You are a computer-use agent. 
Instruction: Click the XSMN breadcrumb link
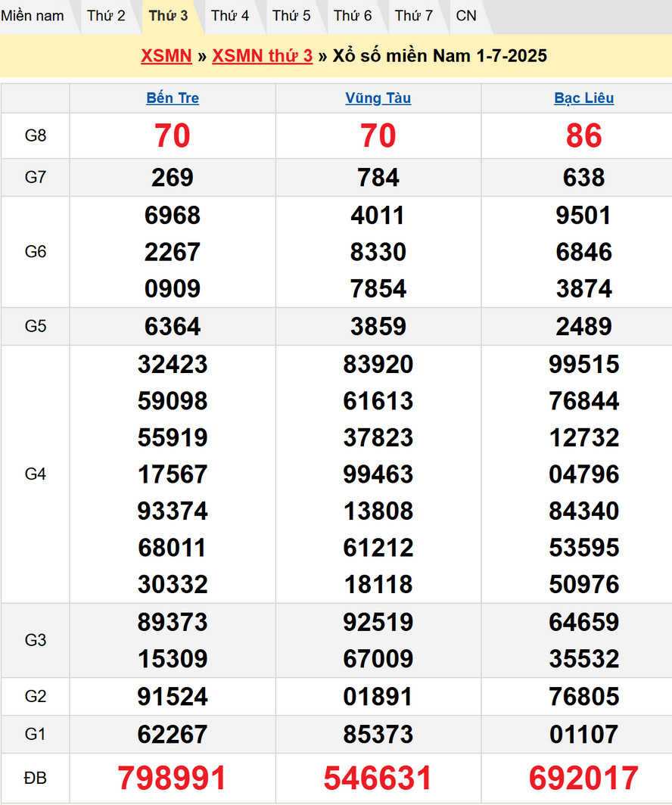tap(166, 56)
